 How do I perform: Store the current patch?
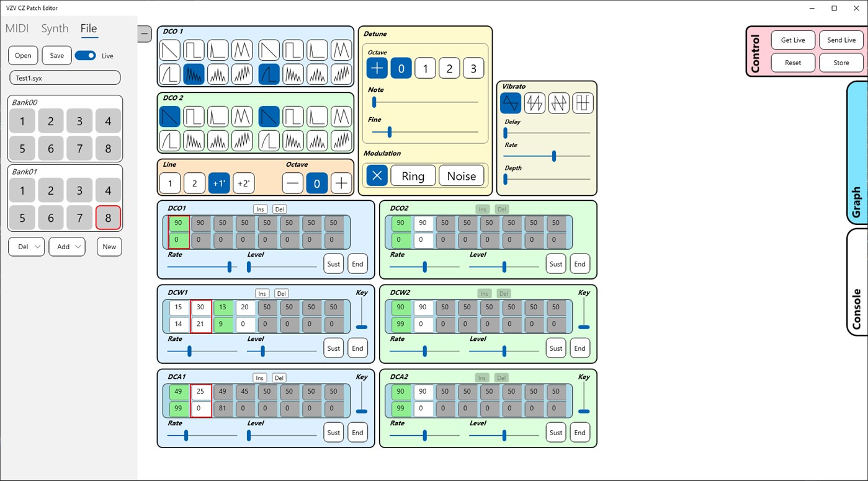tap(841, 62)
